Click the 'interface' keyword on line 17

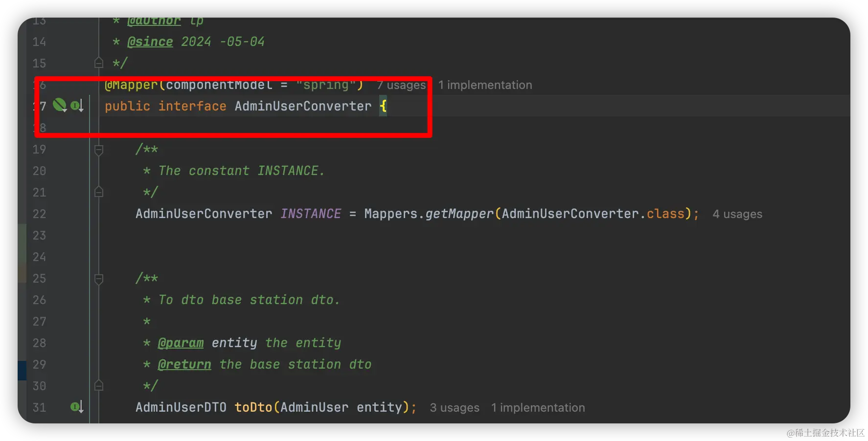pos(192,106)
